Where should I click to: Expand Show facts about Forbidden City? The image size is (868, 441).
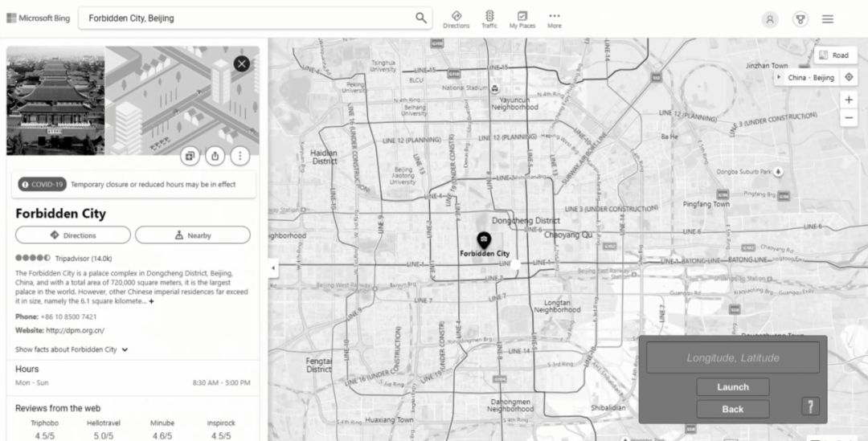(72, 349)
